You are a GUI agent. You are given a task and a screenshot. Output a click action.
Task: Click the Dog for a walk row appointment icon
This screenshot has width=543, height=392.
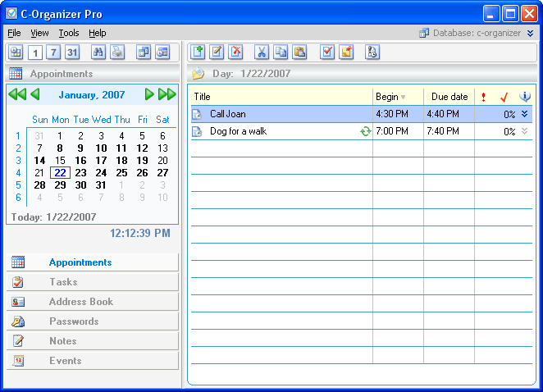point(197,131)
